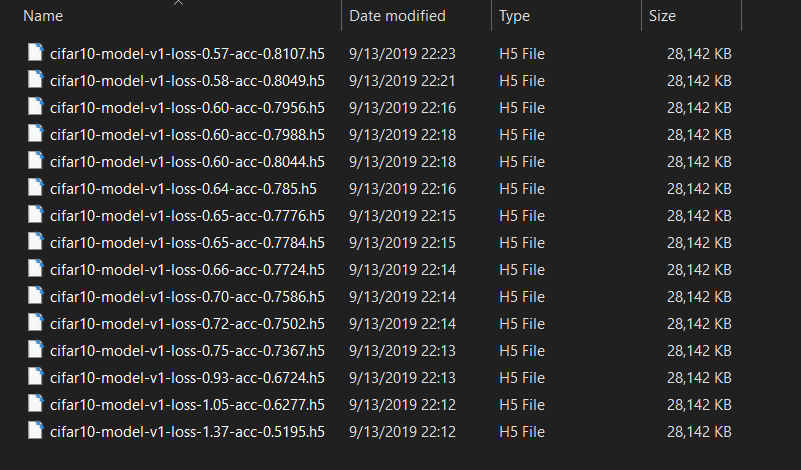
Task: Select file cifar10-model-v1-loss-0.60-acc-0.7988.h5
Action: click(187, 135)
